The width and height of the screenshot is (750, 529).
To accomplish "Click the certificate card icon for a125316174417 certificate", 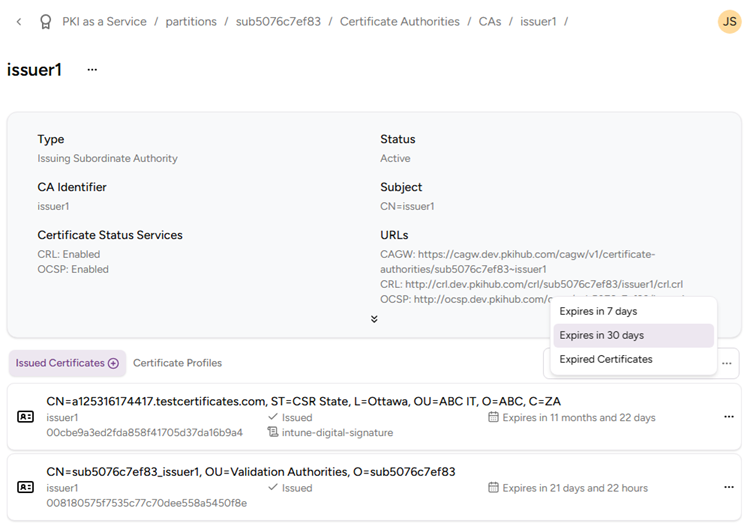I will 26,417.
